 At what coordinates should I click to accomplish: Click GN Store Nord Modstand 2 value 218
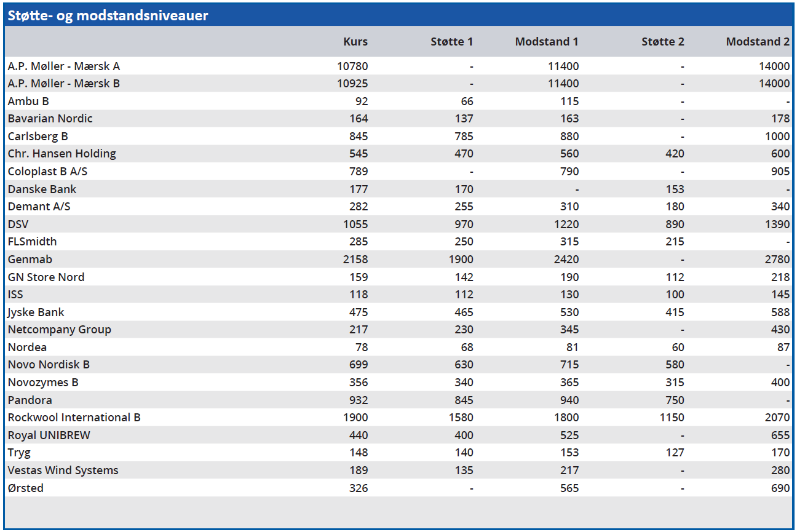[780, 277]
